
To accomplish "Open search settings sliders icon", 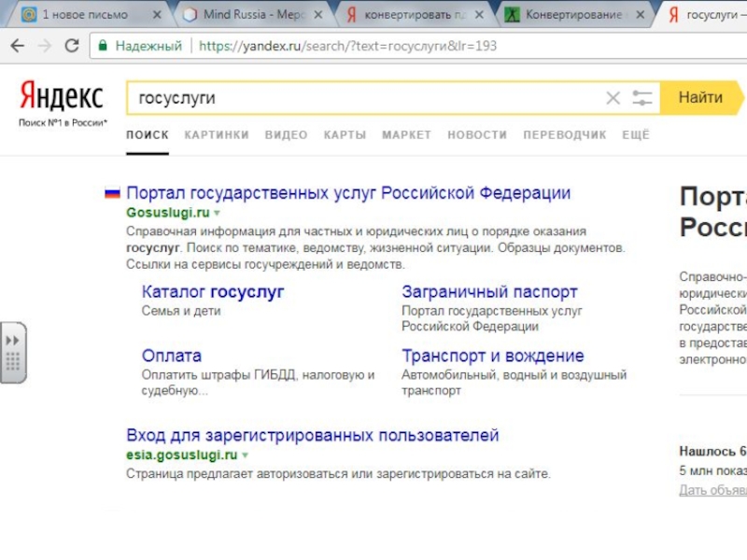I will point(641,98).
